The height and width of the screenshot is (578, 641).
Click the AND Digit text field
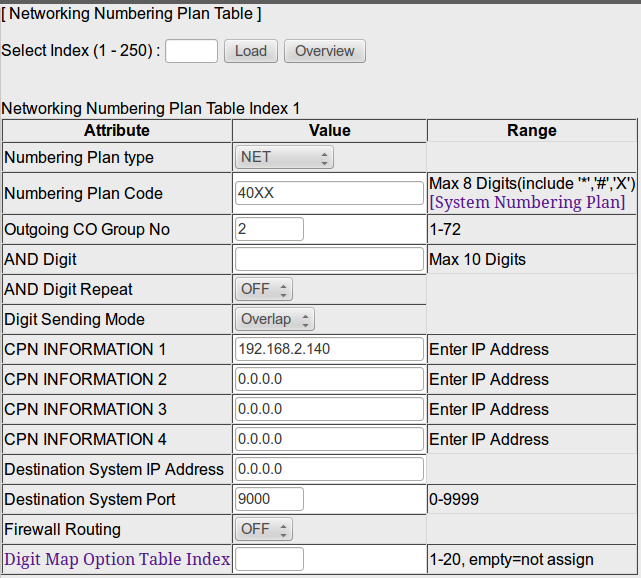point(329,259)
